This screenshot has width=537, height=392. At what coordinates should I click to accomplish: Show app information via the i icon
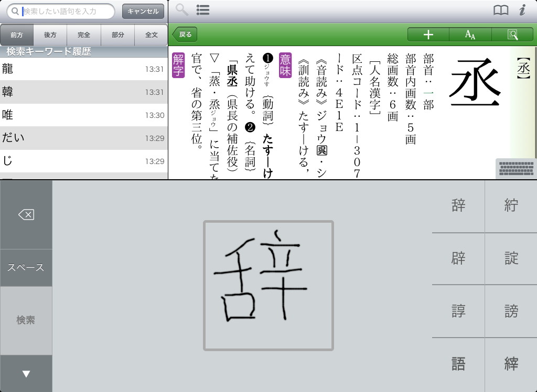point(522,10)
